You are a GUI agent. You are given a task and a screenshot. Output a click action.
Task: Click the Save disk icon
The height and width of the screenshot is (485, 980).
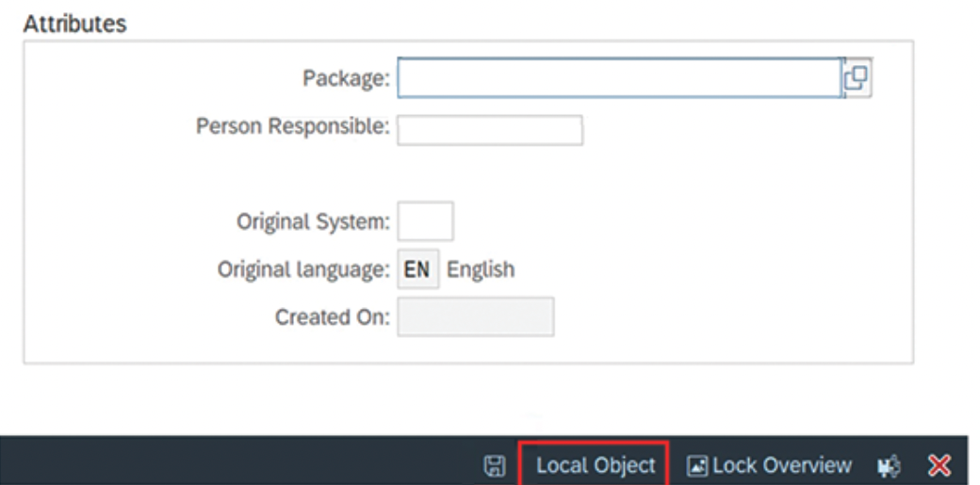(494, 465)
